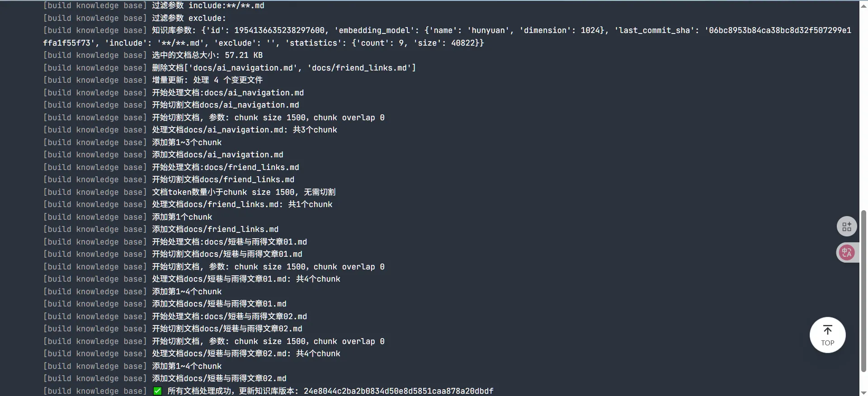Click the 增量更新 处理 4 个变更文件 line
Image resolution: width=868 pixels, height=396 pixels.
click(153, 80)
